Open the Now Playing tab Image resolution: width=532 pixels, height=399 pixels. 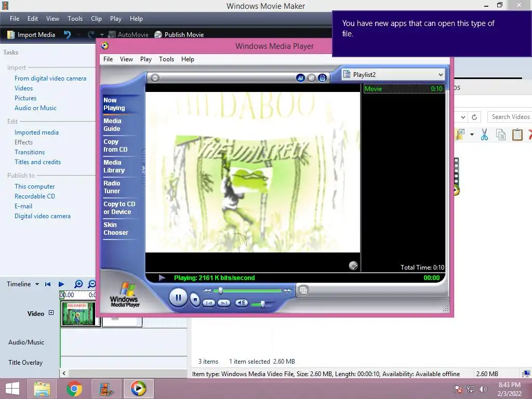pyautogui.click(x=114, y=104)
